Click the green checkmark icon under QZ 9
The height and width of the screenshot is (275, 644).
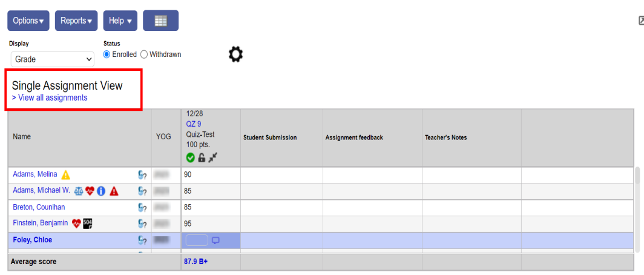point(191,157)
